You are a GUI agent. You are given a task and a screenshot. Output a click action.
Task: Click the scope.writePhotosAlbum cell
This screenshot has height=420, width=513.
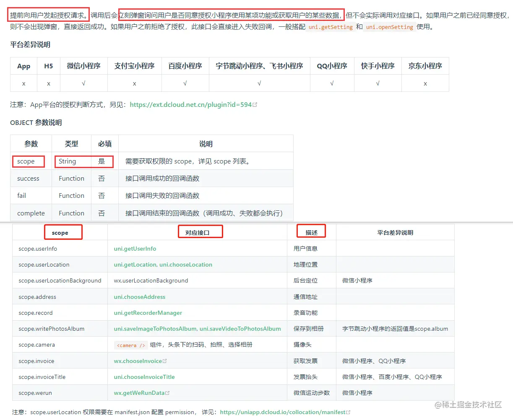(60, 329)
